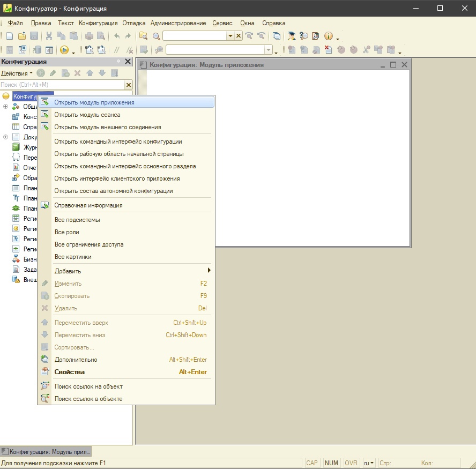The width and height of the screenshot is (476, 469).
Task: Close the Configuration side panel
Action: (128, 62)
